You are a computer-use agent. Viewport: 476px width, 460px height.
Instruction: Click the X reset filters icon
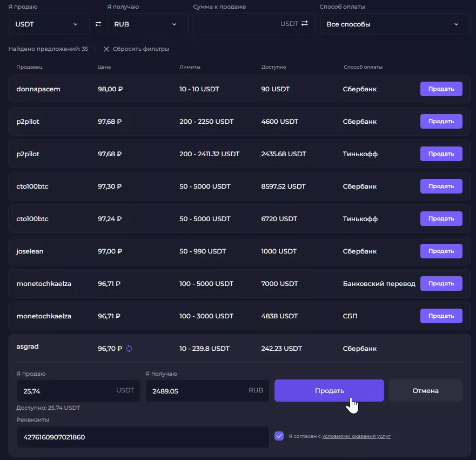click(x=106, y=49)
